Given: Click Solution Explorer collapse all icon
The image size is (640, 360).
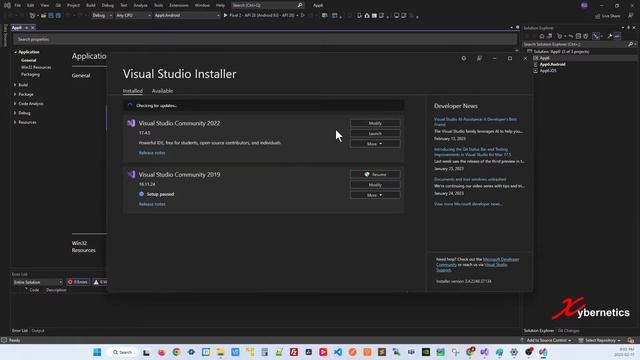Looking at the screenshot, I should pos(578,36).
